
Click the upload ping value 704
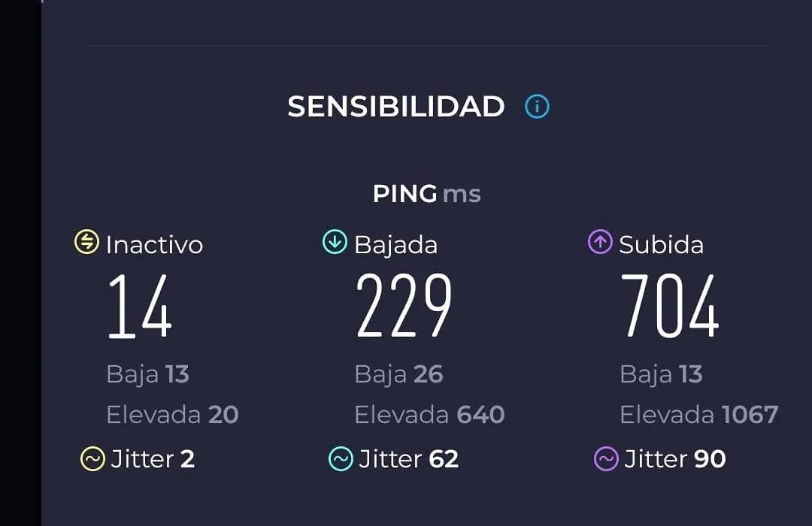pyautogui.click(x=670, y=306)
